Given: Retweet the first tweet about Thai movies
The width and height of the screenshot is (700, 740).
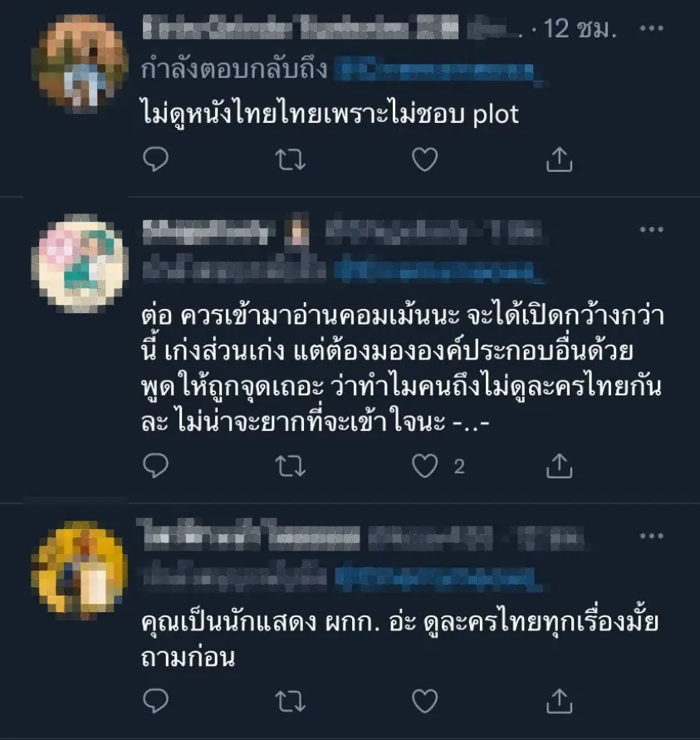Looking at the screenshot, I should coord(290,159).
